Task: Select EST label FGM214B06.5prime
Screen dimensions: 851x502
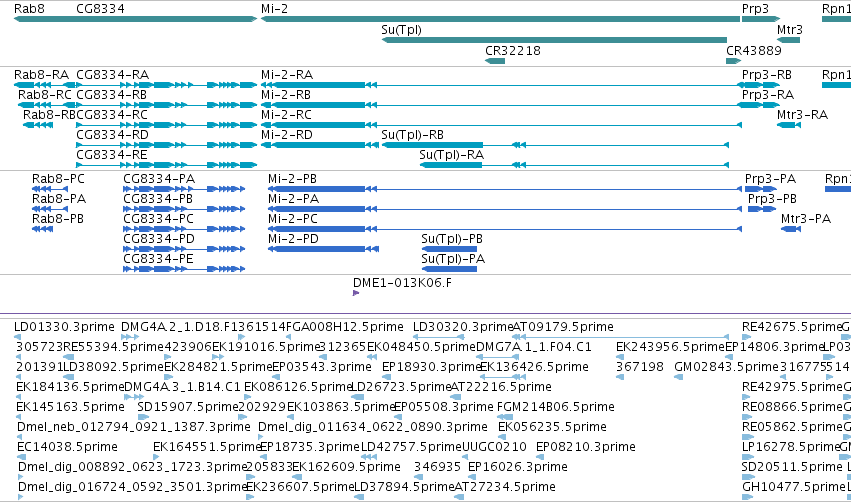Action: [x=556, y=407]
